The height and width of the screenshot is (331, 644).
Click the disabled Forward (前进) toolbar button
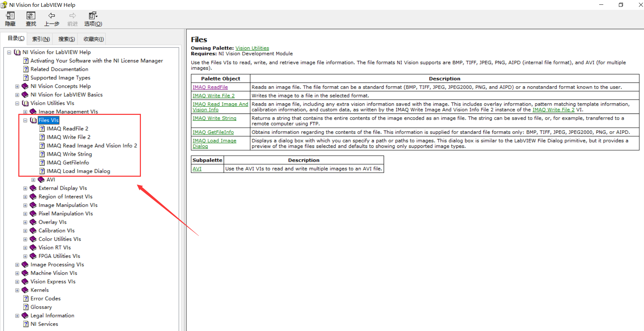[72, 19]
